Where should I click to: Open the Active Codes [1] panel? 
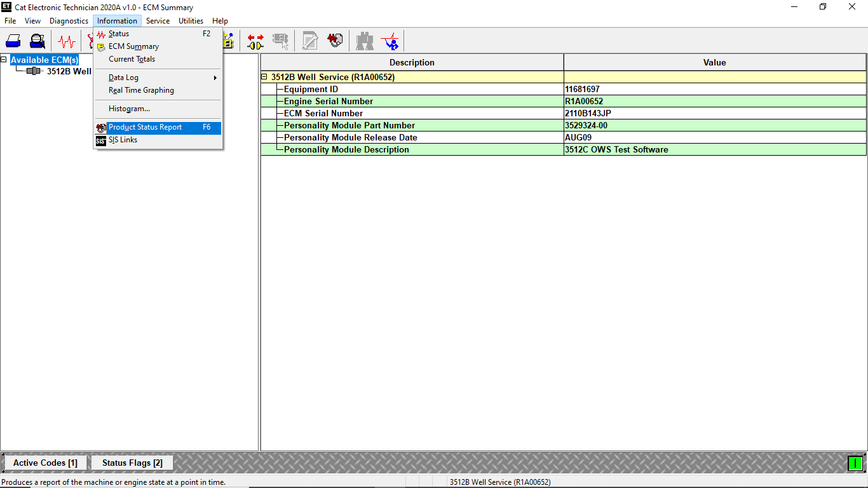click(x=44, y=463)
